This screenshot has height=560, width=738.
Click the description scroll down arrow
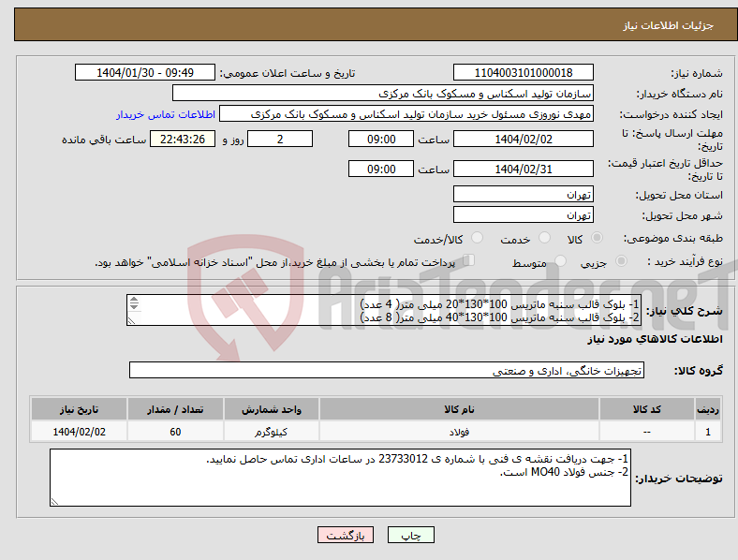click(x=134, y=306)
